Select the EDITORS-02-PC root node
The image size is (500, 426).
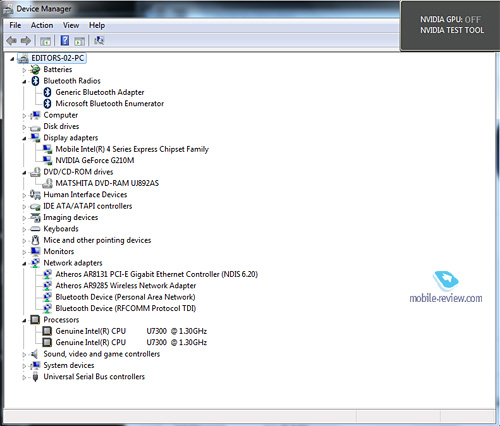pos(57,58)
